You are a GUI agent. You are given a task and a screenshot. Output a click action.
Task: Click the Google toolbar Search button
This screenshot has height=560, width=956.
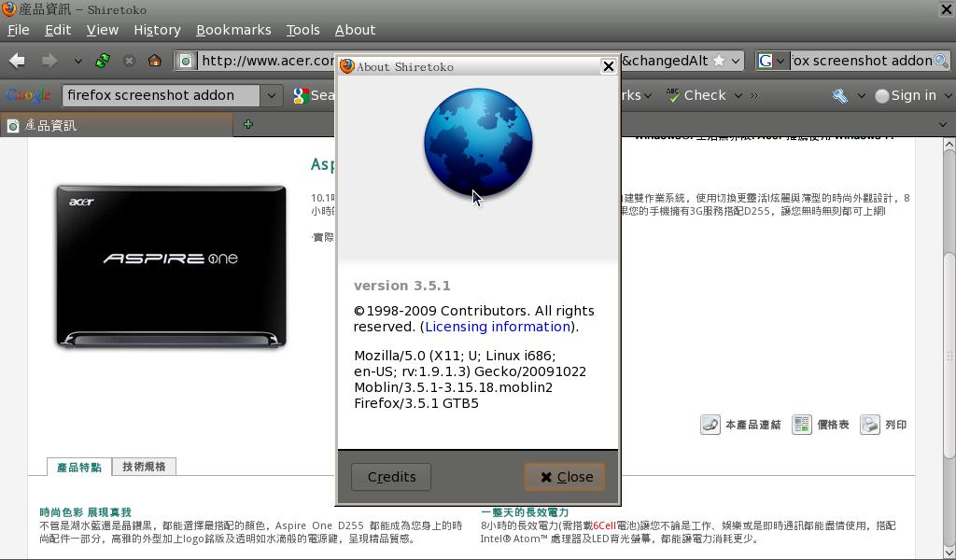[x=313, y=95]
